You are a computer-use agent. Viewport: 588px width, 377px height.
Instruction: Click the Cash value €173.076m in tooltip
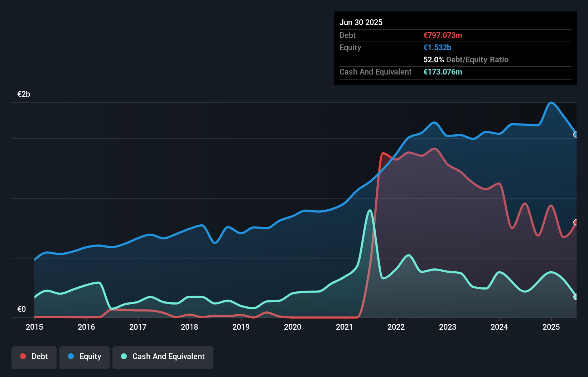443,72
